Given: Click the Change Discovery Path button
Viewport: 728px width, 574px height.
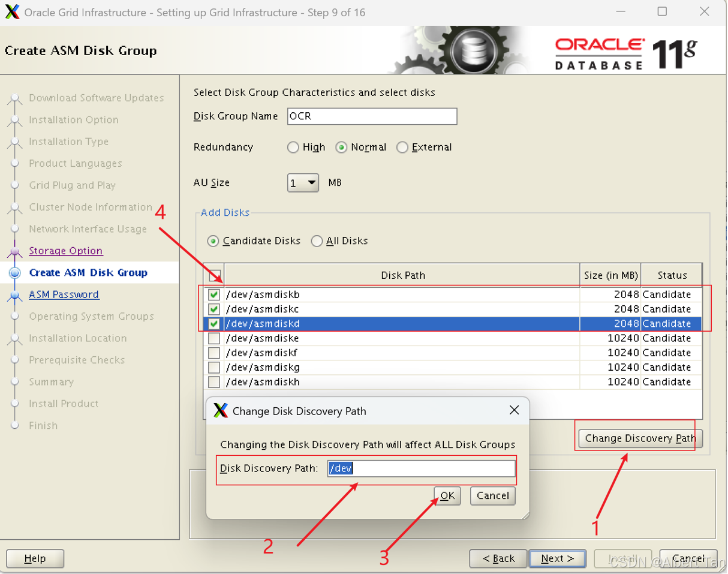Looking at the screenshot, I should click(x=640, y=438).
